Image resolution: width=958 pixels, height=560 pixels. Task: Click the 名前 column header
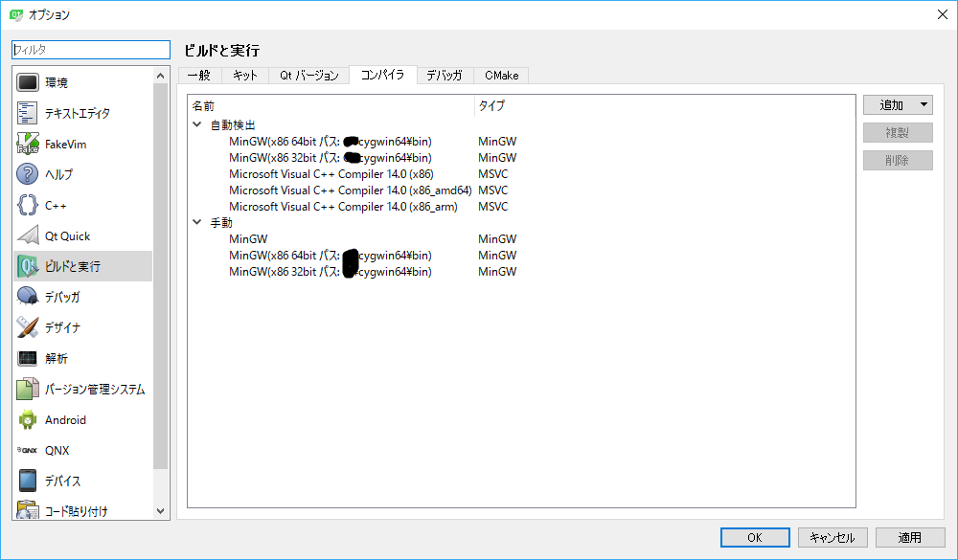331,105
